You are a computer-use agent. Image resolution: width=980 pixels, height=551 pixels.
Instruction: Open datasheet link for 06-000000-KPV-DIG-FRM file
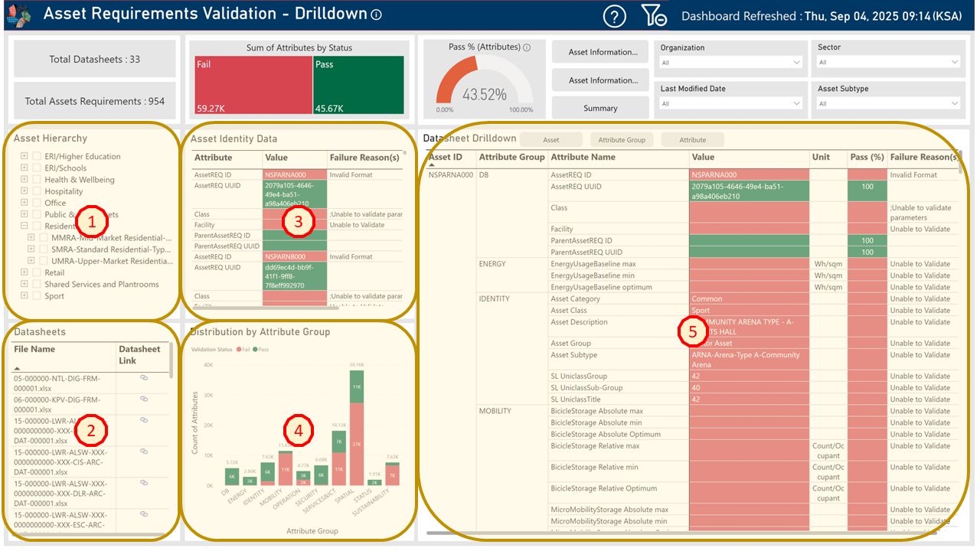[x=143, y=399]
